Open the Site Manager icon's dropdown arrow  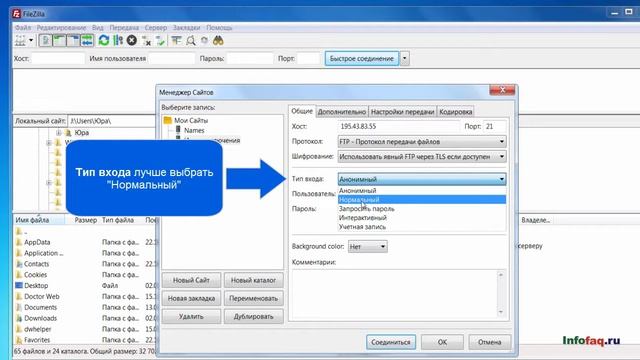[x=31, y=40]
